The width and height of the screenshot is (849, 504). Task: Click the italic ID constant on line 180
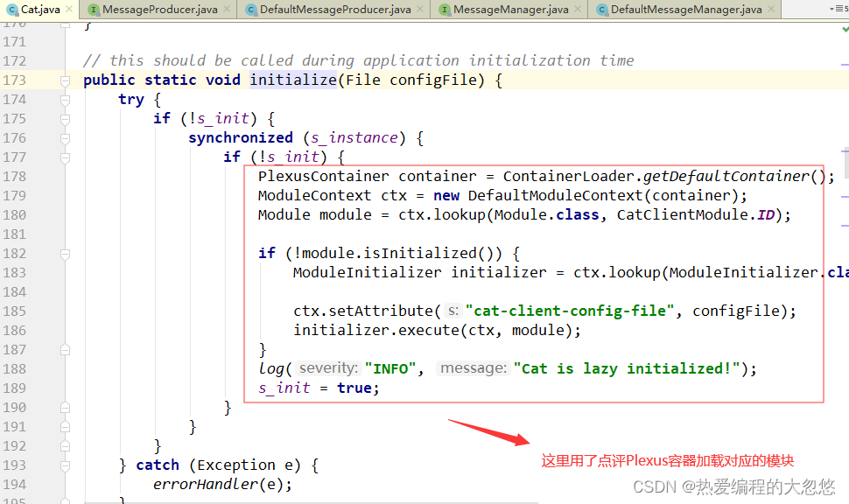[x=766, y=215]
